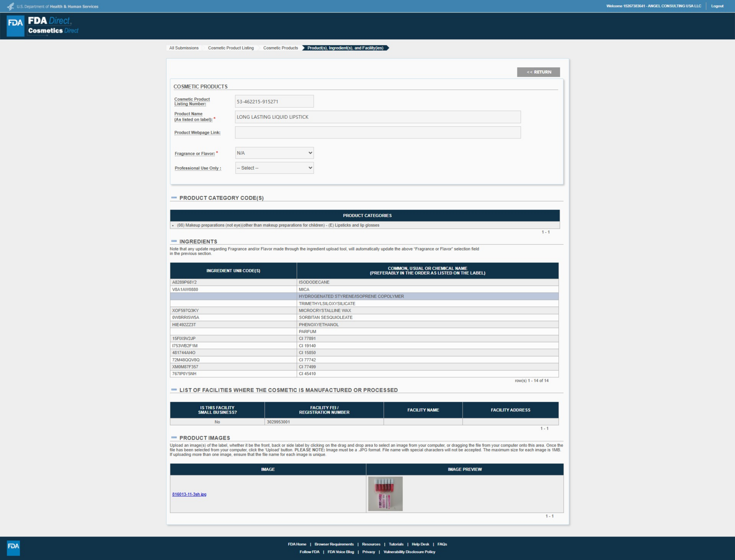The height and width of the screenshot is (560, 735).
Task: Go to Cosmetic Products breadcrumb
Action: (280, 48)
